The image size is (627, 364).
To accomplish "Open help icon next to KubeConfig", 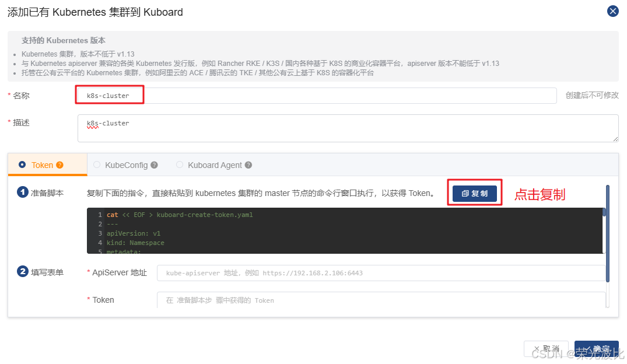I will (155, 165).
